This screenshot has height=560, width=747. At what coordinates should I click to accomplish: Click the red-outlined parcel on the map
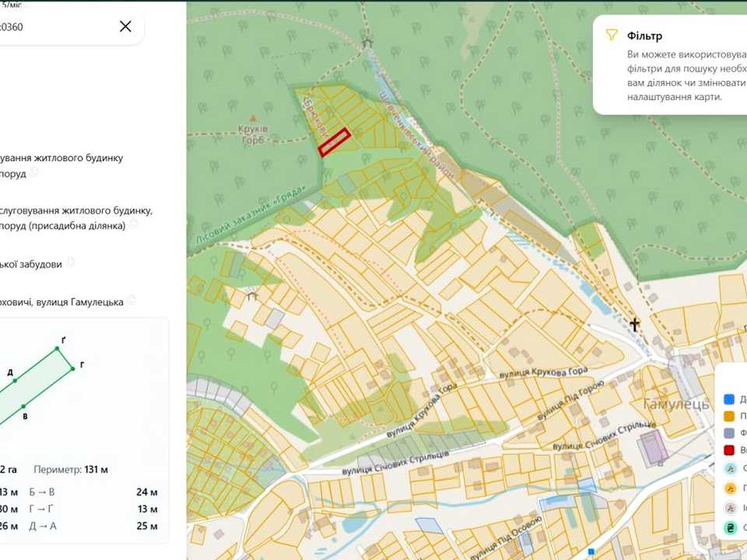pyautogui.click(x=335, y=142)
